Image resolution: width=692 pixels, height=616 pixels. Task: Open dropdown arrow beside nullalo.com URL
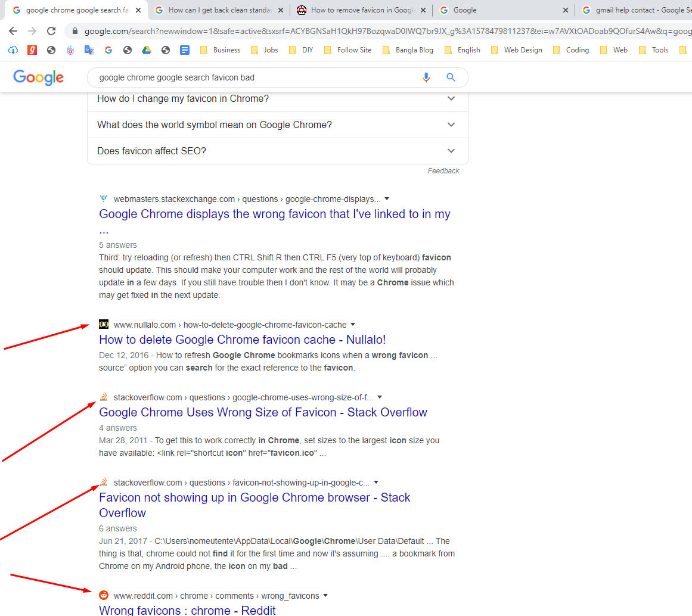tap(353, 324)
